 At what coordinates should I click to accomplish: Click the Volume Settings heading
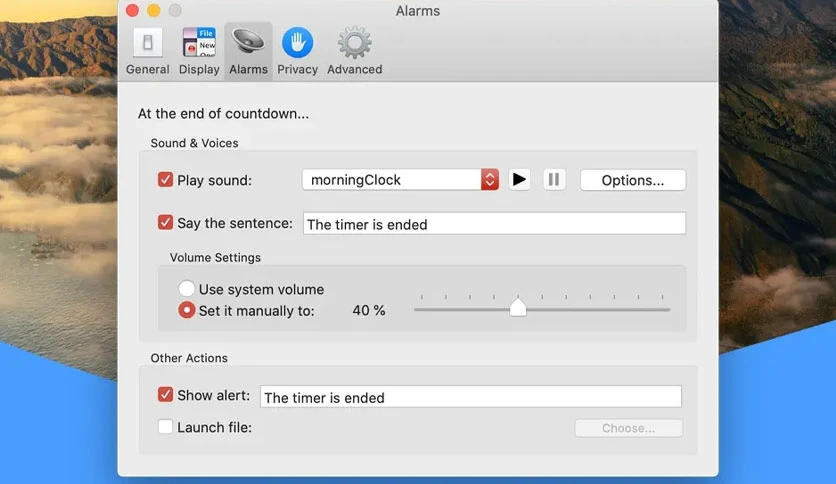pos(215,257)
